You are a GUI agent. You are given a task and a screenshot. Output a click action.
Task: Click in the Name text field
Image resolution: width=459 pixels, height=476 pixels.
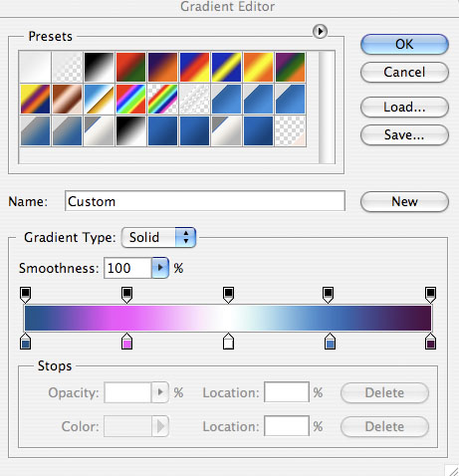pyautogui.click(x=205, y=201)
